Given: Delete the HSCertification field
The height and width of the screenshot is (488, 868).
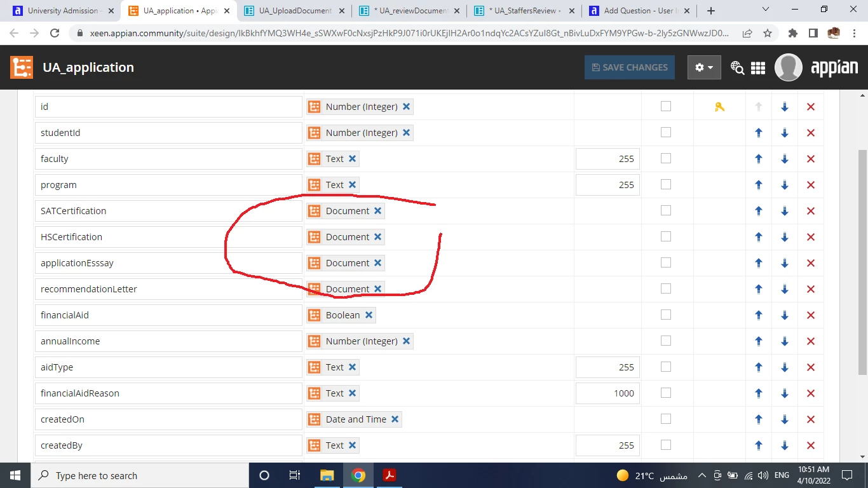Looking at the screenshot, I should 811,237.
